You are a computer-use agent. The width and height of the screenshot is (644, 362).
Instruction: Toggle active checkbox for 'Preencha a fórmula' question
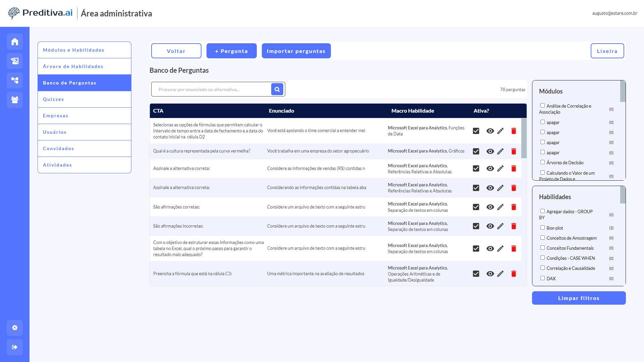click(476, 274)
